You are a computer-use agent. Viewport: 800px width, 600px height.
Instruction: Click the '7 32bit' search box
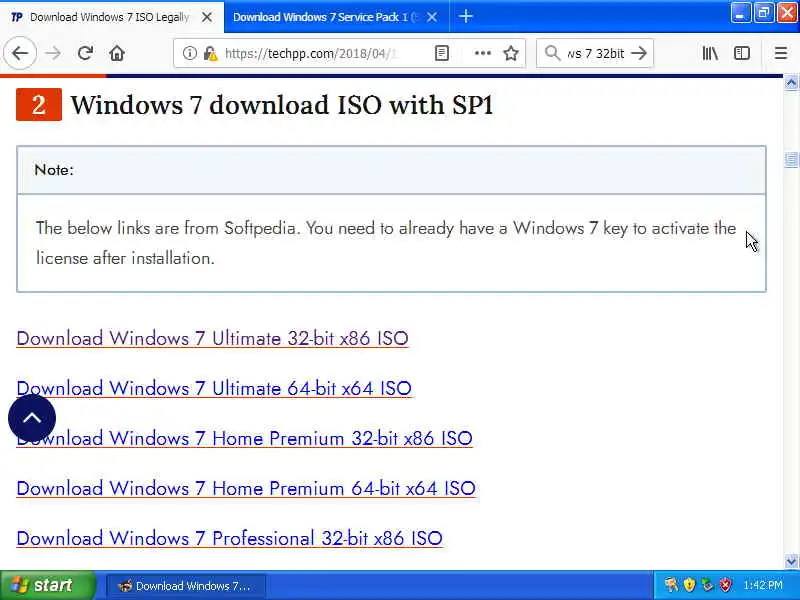coord(595,53)
